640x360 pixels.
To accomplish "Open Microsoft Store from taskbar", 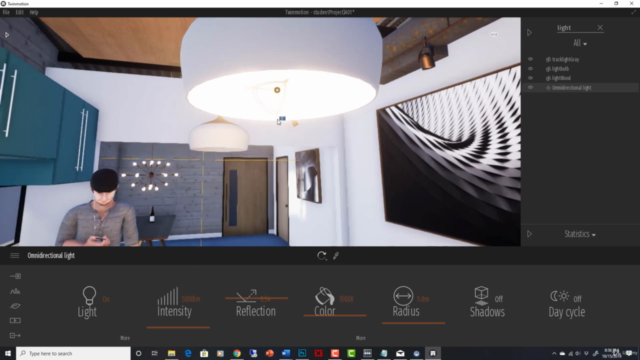I will (204, 353).
